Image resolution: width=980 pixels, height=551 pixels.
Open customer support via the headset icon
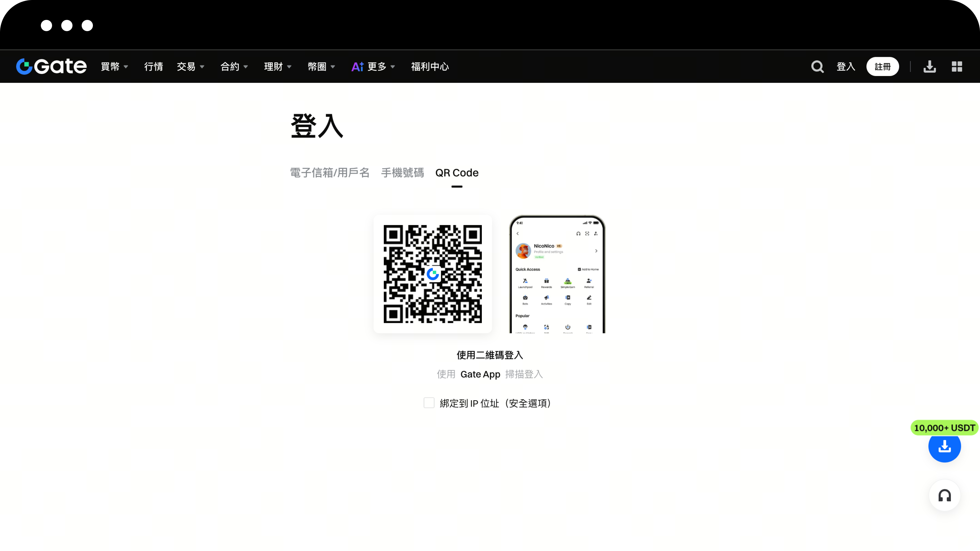point(945,495)
